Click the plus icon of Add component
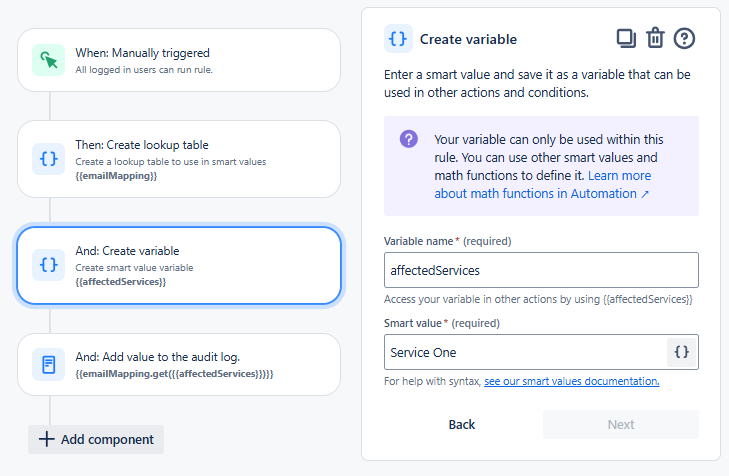 pos(46,439)
